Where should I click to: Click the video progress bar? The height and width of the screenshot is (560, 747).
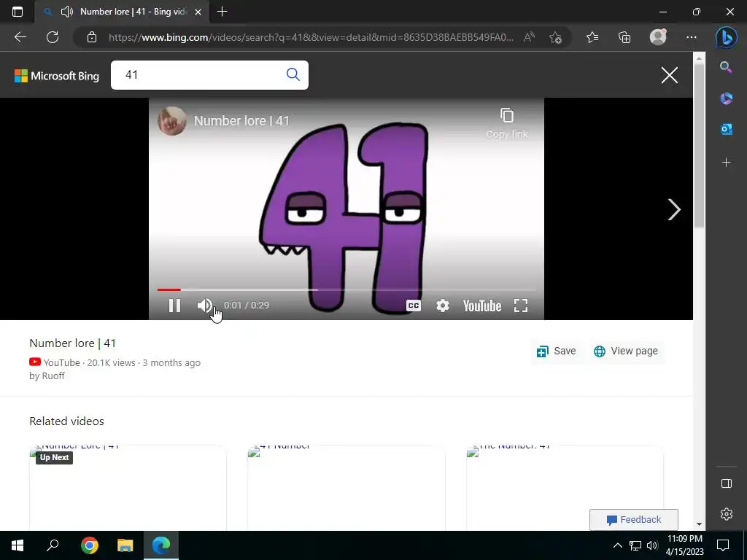tap(347, 289)
